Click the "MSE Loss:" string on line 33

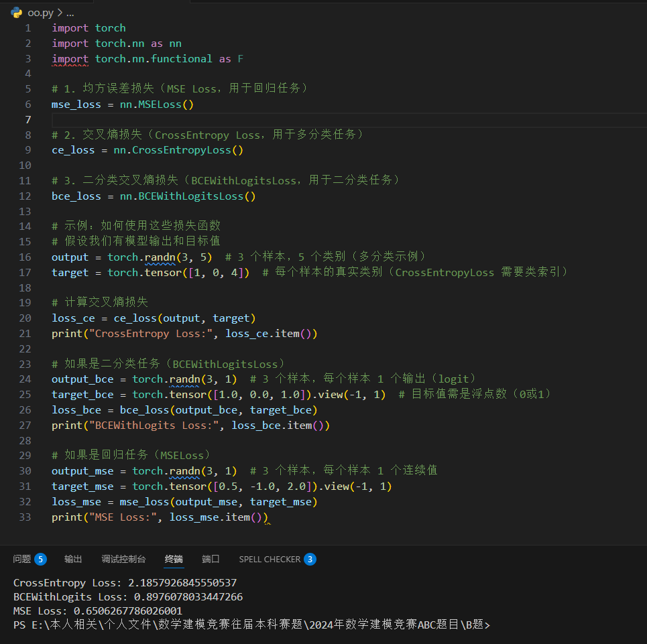coord(123,517)
